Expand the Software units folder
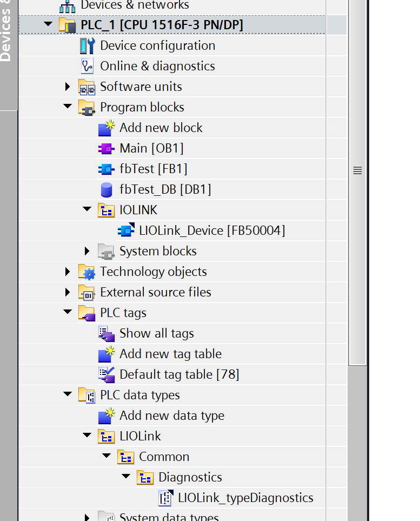Screen dimensions: 420x521 (68, 87)
